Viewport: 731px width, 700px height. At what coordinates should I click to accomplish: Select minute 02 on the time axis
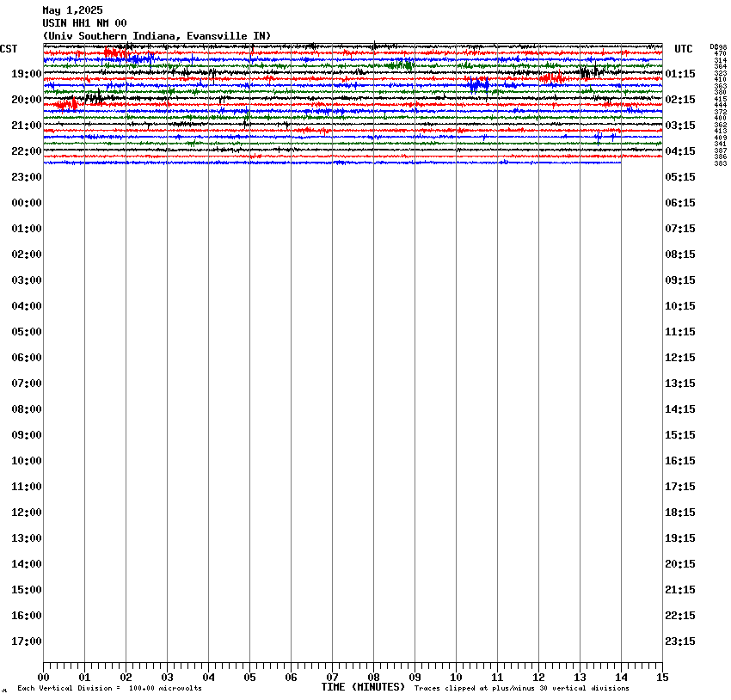(126, 678)
